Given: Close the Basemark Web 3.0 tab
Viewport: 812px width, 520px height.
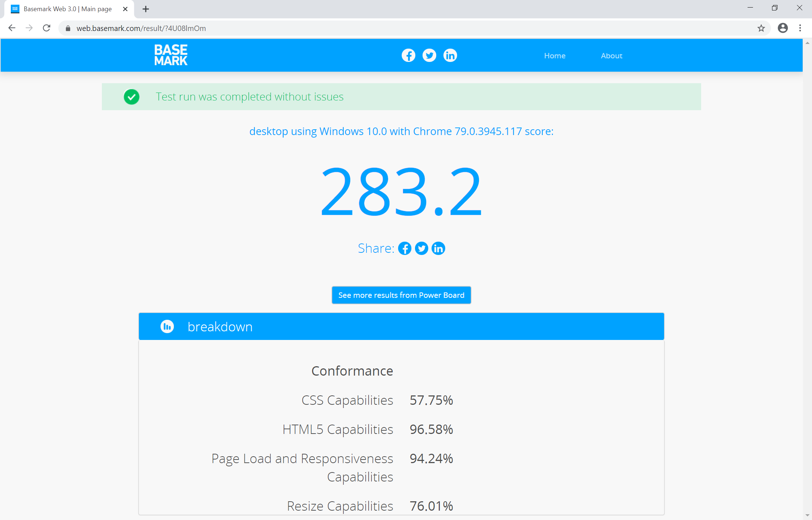Looking at the screenshot, I should coord(125,9).
